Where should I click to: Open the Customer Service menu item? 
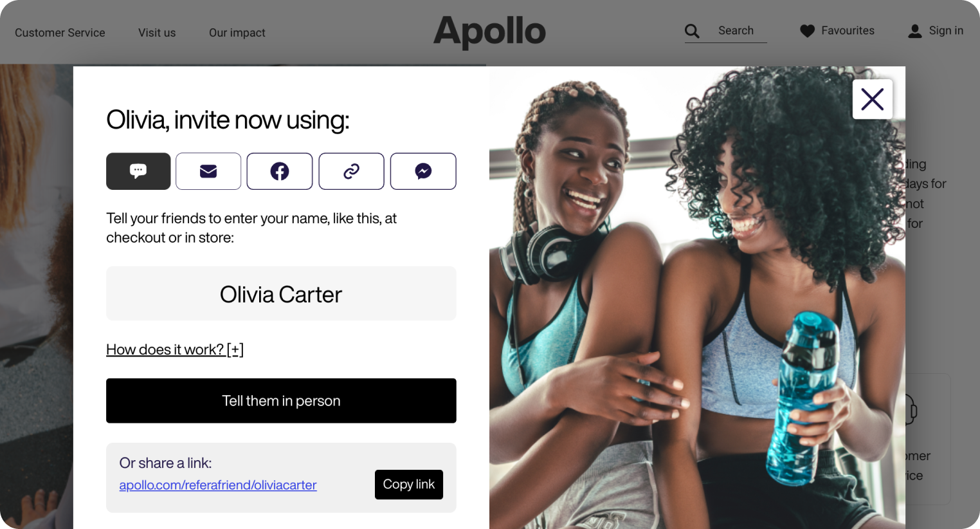[60, 33]
